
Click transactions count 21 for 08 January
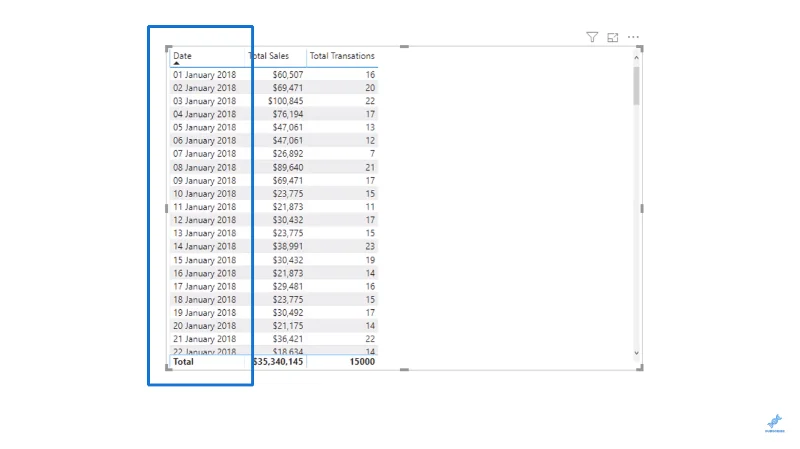point(370,167)
